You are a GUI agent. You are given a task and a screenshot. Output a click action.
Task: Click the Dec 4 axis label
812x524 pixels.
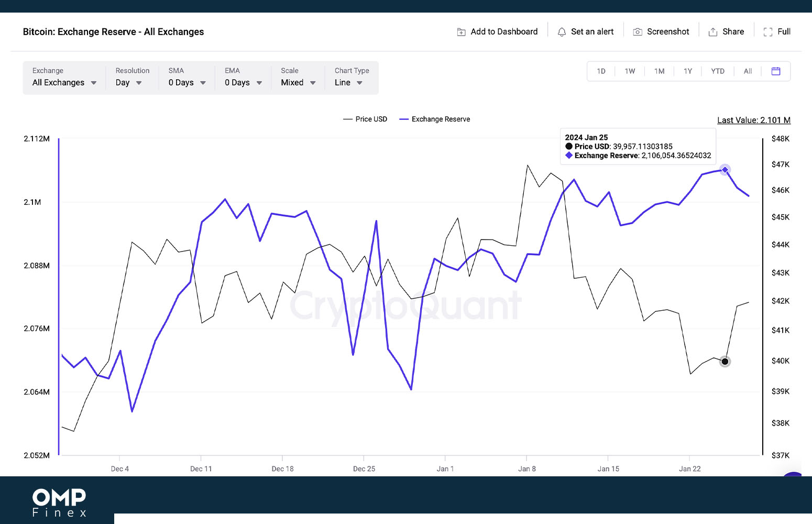coord(119,469)
